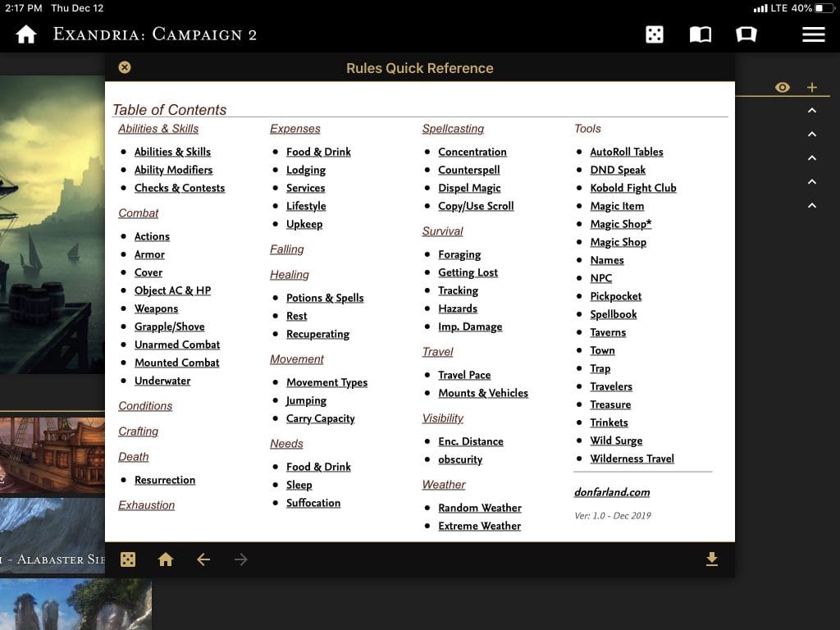
Task: Open the rock spires thumbnail at bottom
Action: coord(75,604)
